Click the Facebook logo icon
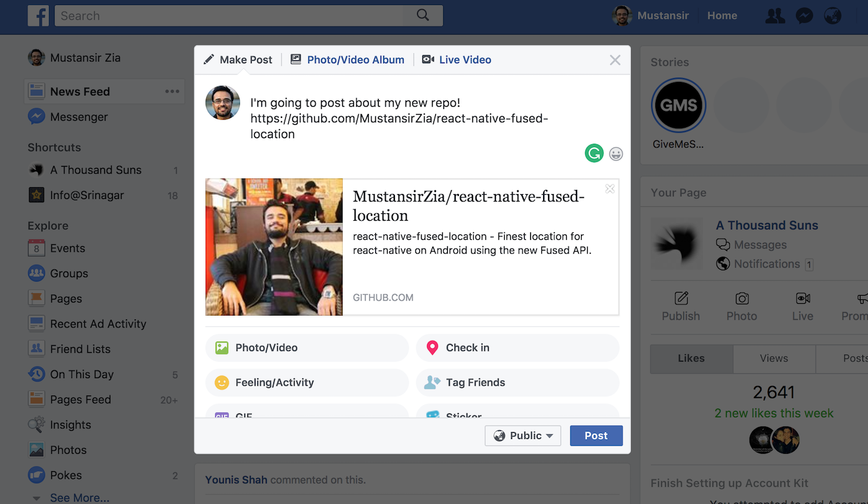Screen dimensions: 868x504 38,15
